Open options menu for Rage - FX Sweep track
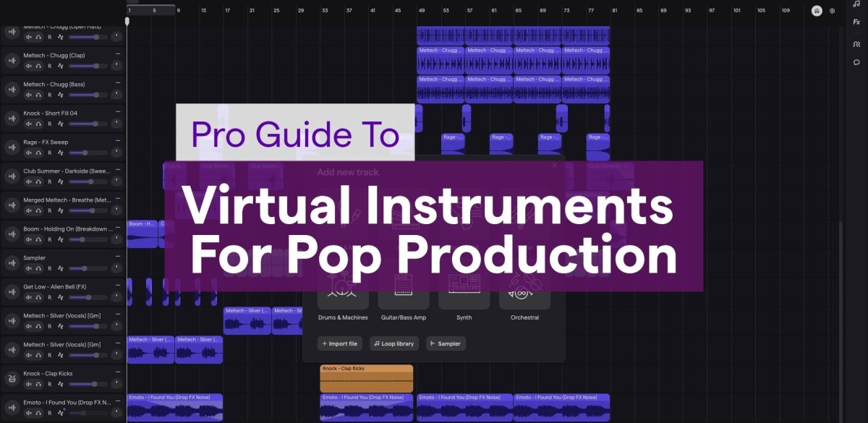The height and width of the screenshot is (423, 868). pyautogui.click(x=116, y=142)
